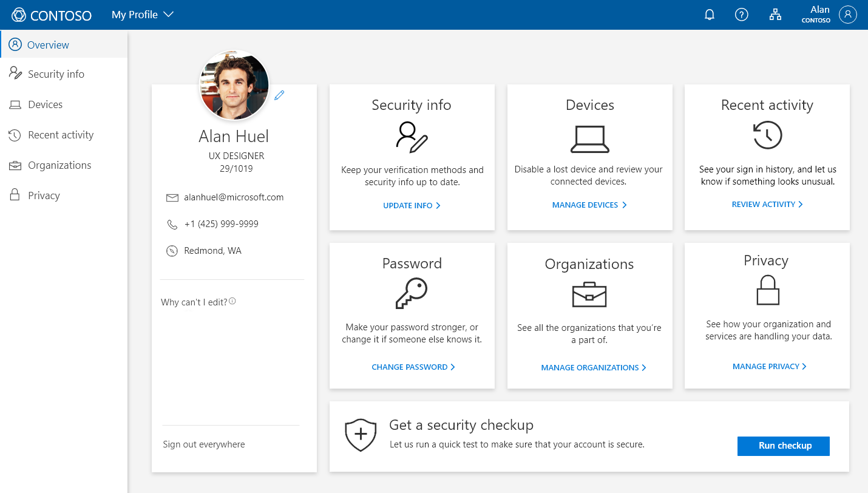Click the sidebar Security info icon
Viewport: 868px width, 493px height.
16,73
